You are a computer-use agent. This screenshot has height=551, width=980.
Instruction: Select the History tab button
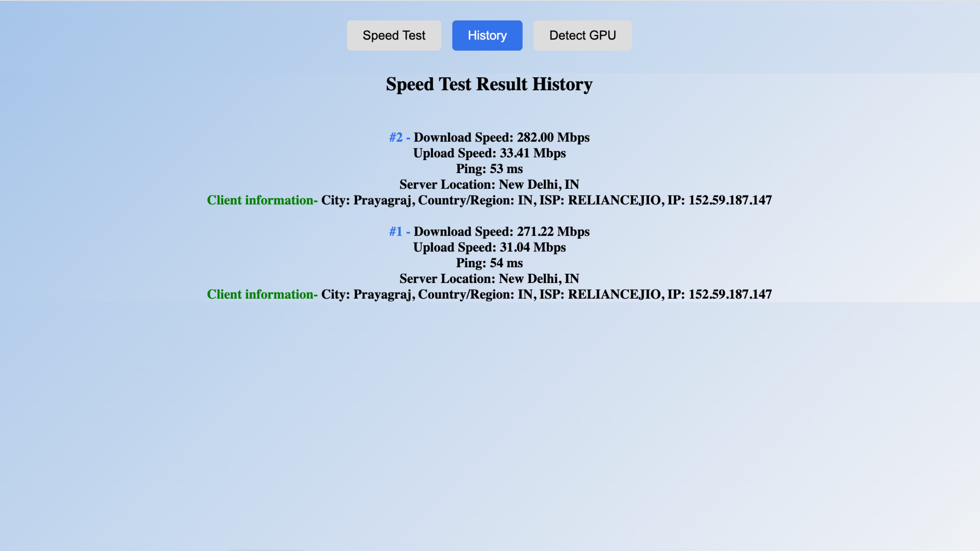[487, 35]
